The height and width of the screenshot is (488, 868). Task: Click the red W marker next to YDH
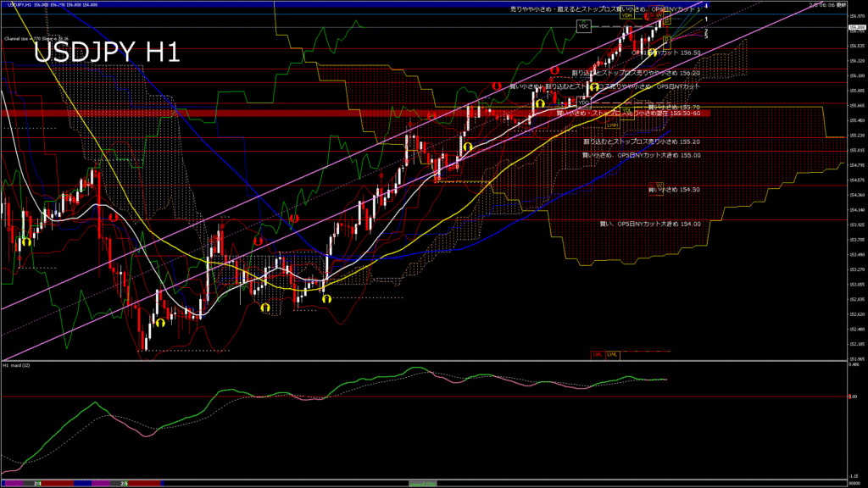pyautogui.click(x=659, y=15)
